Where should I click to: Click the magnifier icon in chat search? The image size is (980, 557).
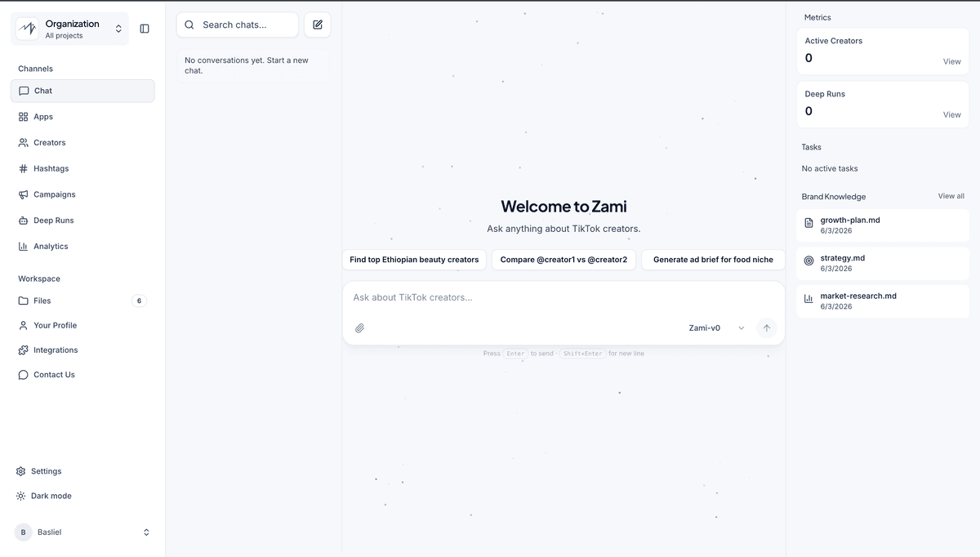(x=189, y=25)
